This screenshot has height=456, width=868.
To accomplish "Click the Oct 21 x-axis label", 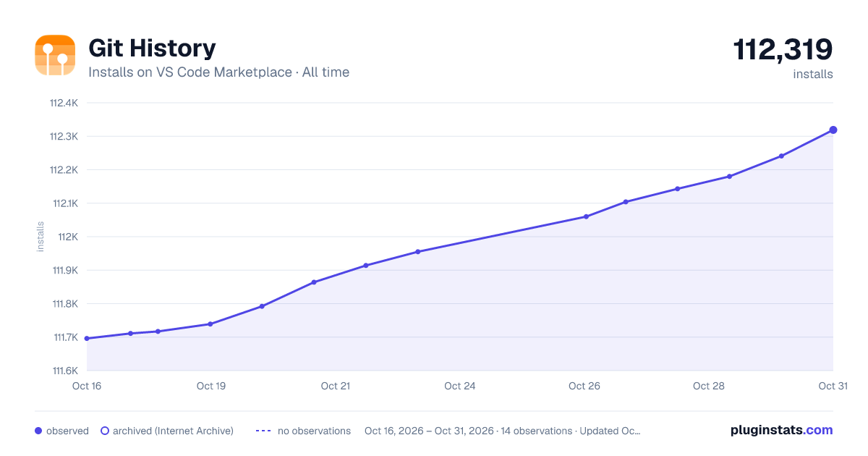I will pyautogui.click(x=336, y=386).
